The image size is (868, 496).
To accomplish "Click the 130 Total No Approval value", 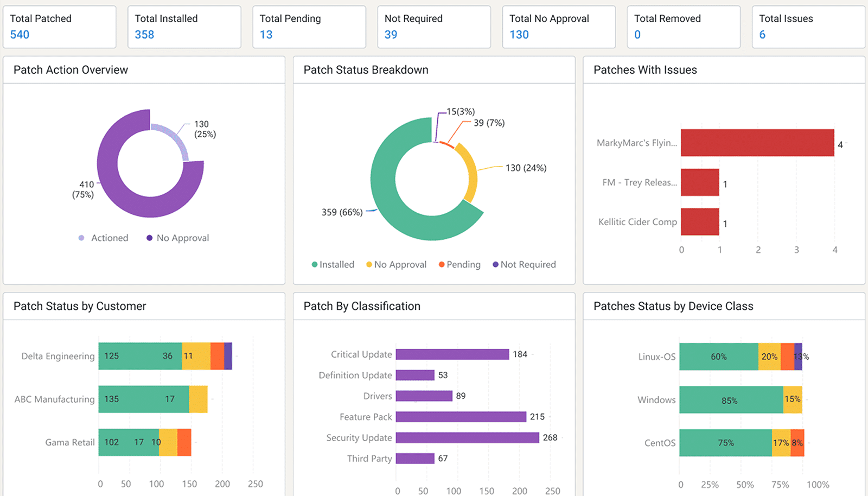I will coord(519,34).
